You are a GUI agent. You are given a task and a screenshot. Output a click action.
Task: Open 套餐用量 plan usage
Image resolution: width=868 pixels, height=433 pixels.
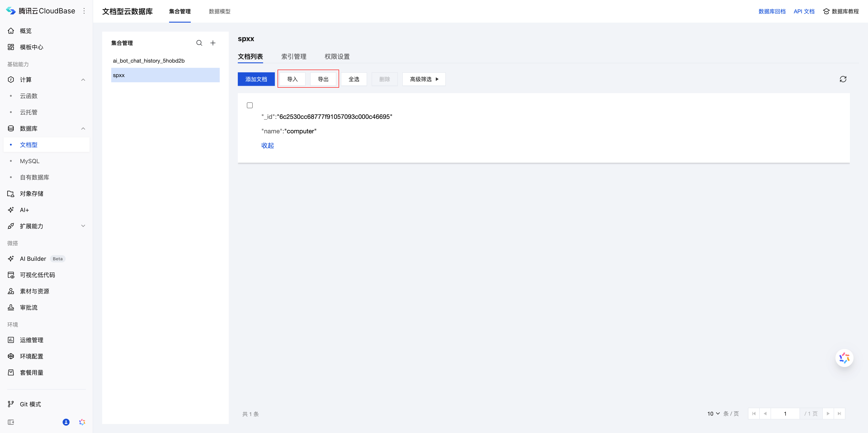tap(31, 373)
